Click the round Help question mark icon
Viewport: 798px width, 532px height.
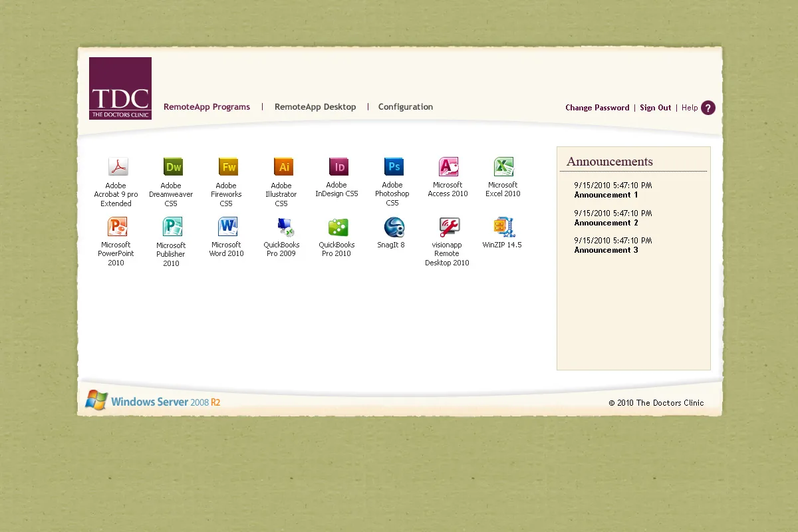coord(708,108)
